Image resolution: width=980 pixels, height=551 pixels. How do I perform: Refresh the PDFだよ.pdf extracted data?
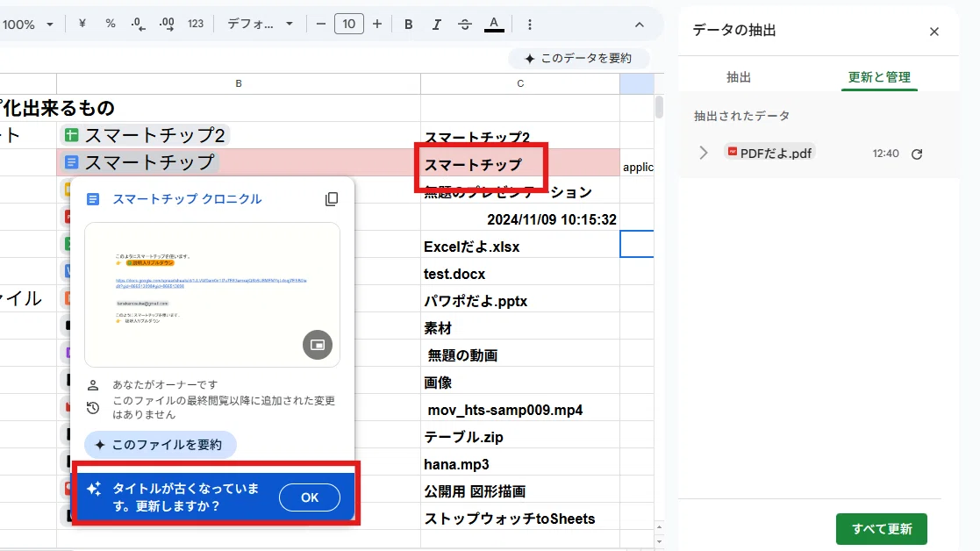pyautogui.click(x=917, y=154)
